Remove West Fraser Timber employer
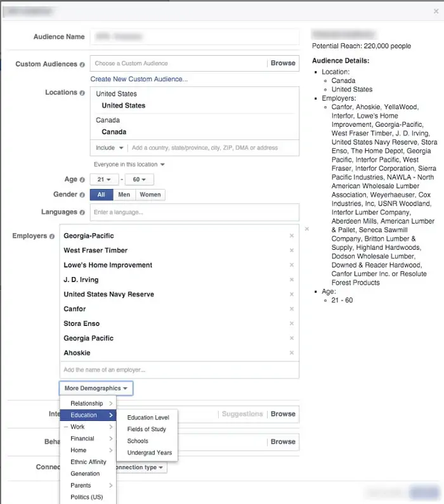Screen dimensions: 444x504 click(292, 250)
